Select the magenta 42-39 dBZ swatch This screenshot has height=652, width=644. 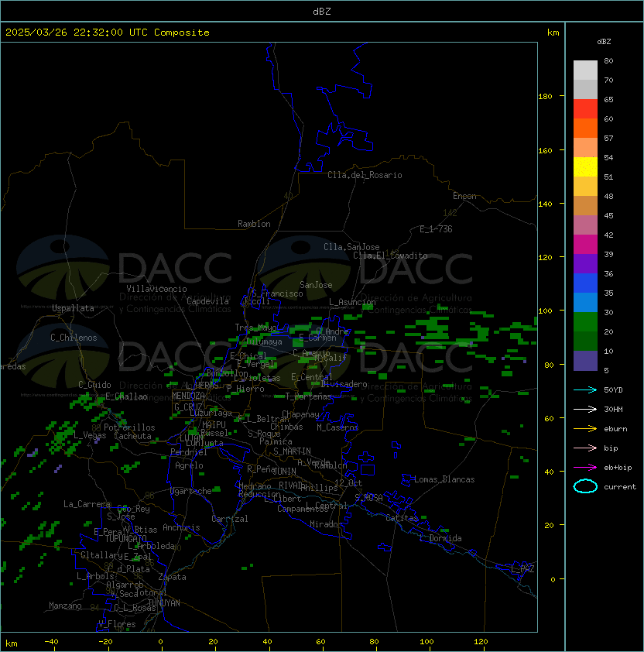pos(585,245)
